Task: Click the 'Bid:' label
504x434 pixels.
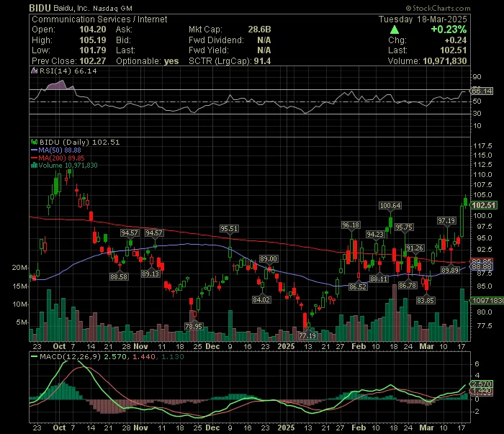Action: coord(123,40)
